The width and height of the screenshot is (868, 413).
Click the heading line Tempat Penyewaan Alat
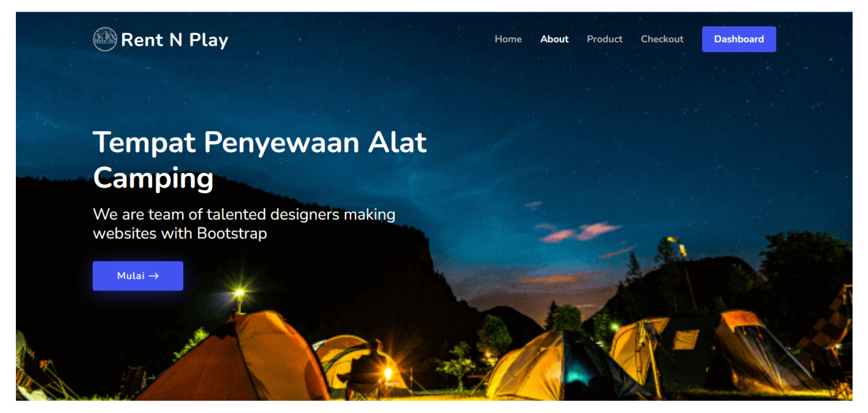pyautogui.click(x=260, y=143)
